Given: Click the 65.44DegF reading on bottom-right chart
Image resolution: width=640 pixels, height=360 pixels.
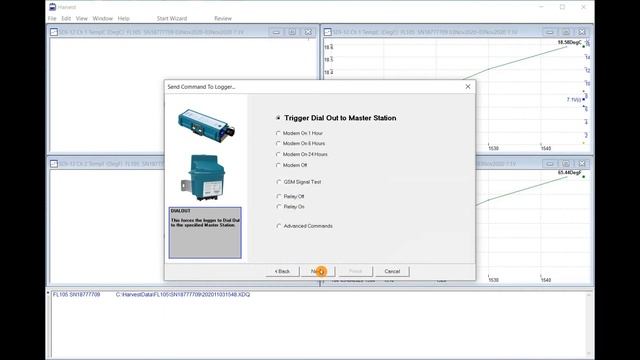Looking at the screenshot, I should [x=569, y=173].
